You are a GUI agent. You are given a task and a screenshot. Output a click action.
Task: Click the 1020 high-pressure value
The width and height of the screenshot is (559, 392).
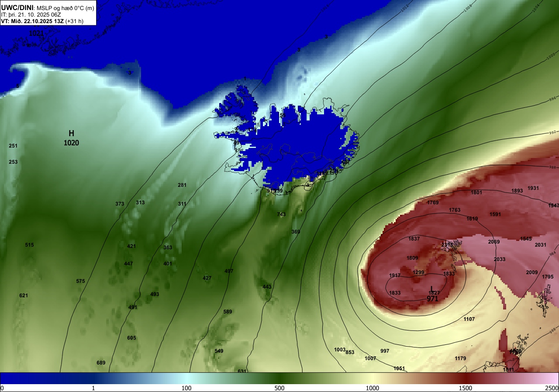tap(71, 143)
